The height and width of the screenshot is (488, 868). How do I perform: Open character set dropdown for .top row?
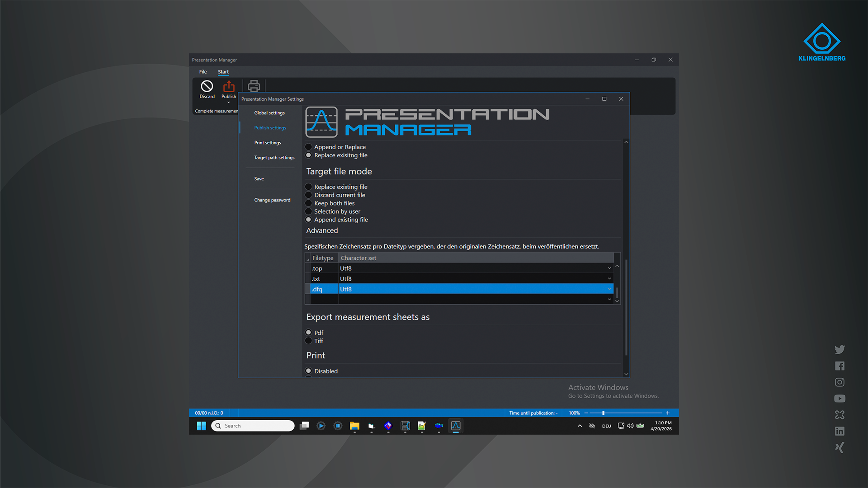pyautogui.click(x=609, y=268)
